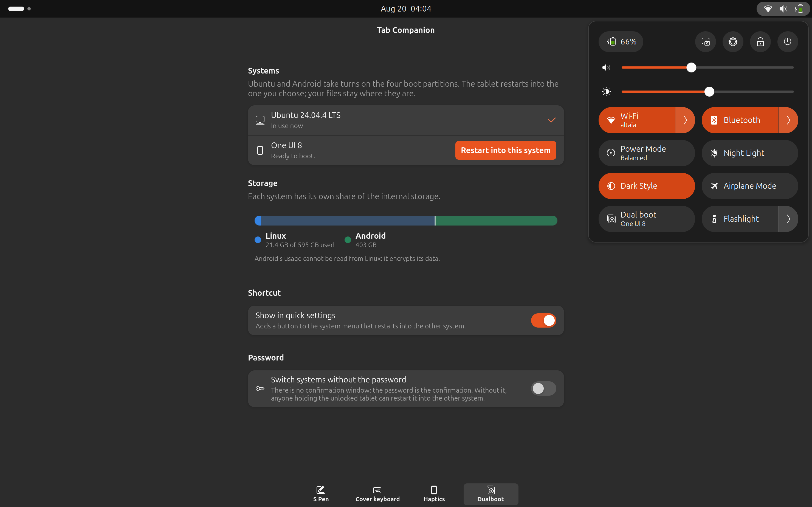Click the Linux portion of storage bar
The image size is (812, 507).
[344, 221]
